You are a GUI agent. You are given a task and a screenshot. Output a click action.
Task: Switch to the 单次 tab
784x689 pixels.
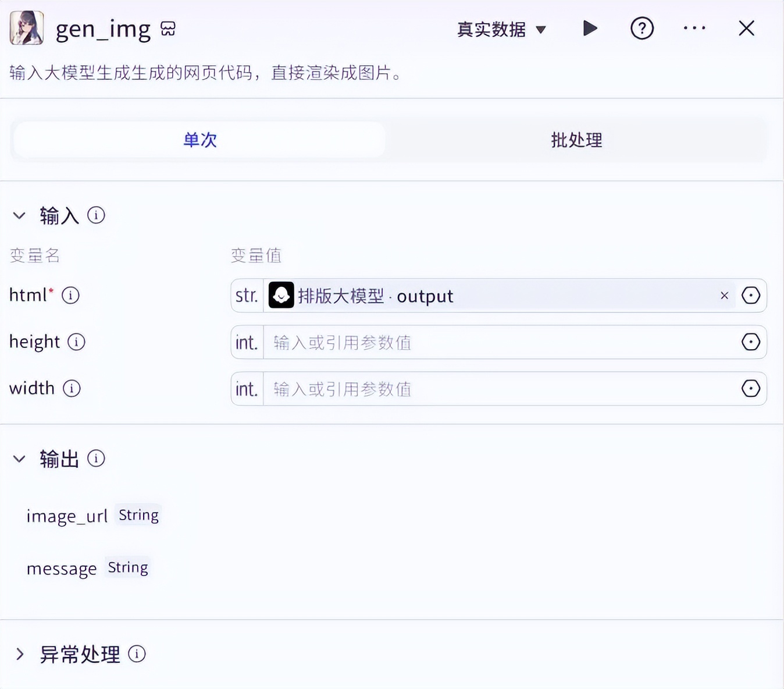(x=199, y=140)
